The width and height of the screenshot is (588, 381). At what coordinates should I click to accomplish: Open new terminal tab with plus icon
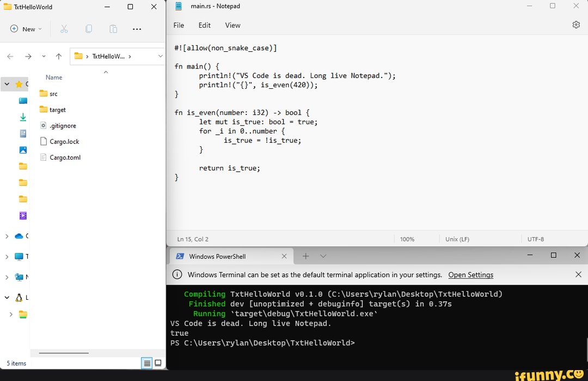coord(305,256)
